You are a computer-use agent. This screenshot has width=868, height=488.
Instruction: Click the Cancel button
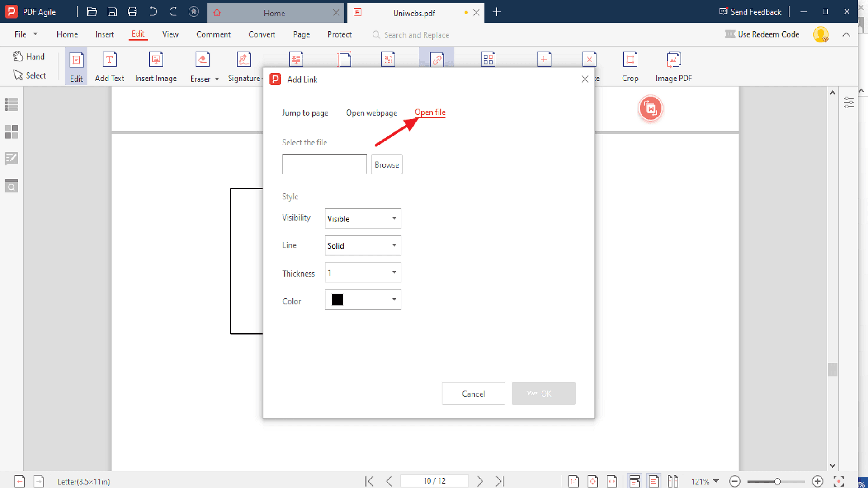473,393
